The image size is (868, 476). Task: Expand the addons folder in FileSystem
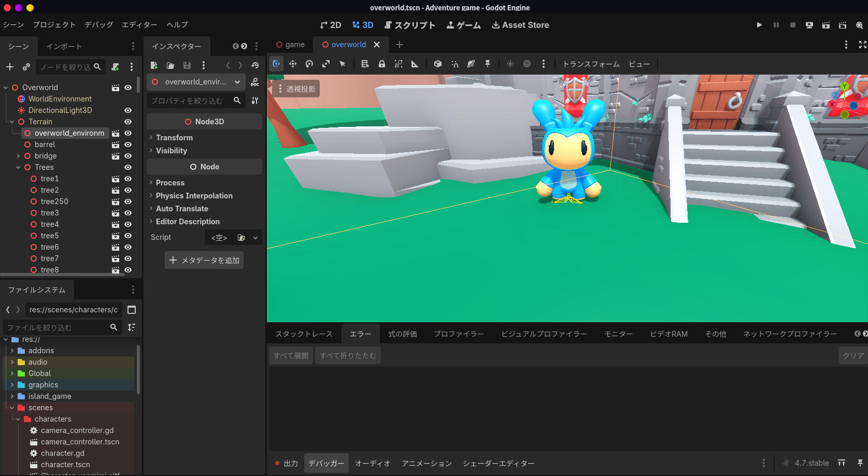click(12, 351)
